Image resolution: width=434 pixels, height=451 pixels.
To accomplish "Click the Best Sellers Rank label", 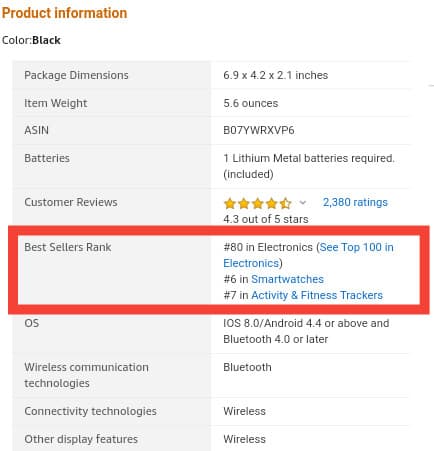I will 68,247.
